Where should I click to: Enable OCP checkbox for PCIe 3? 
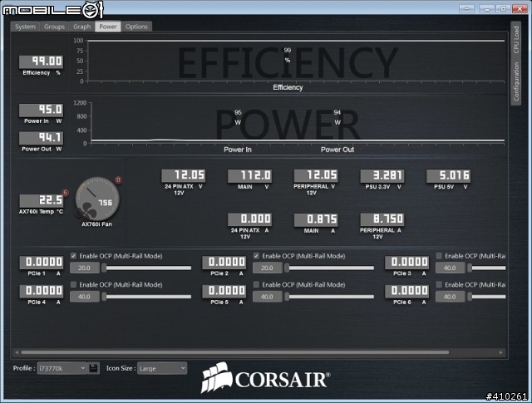point(439,256)
